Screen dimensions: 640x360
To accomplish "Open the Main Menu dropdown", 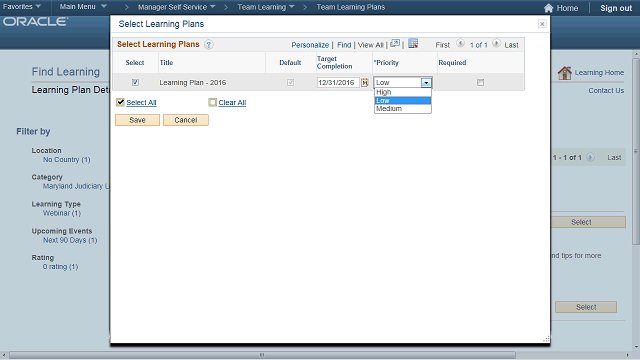I will click(x=83, y=7).
